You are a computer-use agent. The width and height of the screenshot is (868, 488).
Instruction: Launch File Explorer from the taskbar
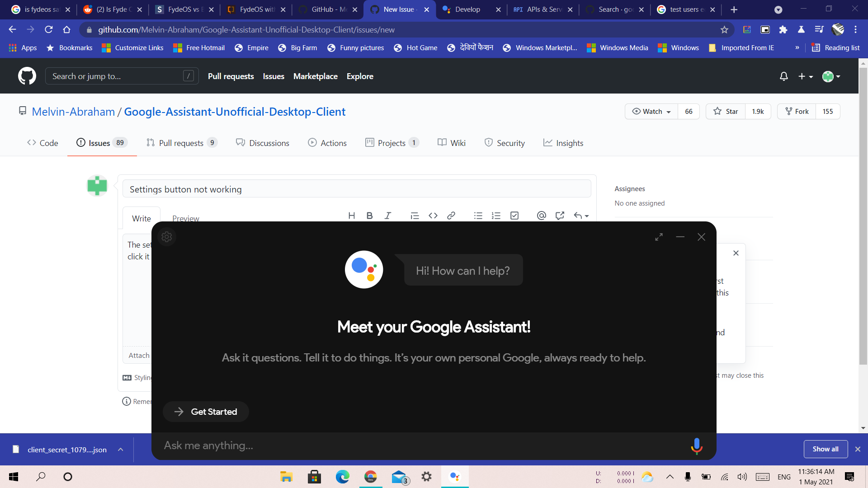pos(286,477)
